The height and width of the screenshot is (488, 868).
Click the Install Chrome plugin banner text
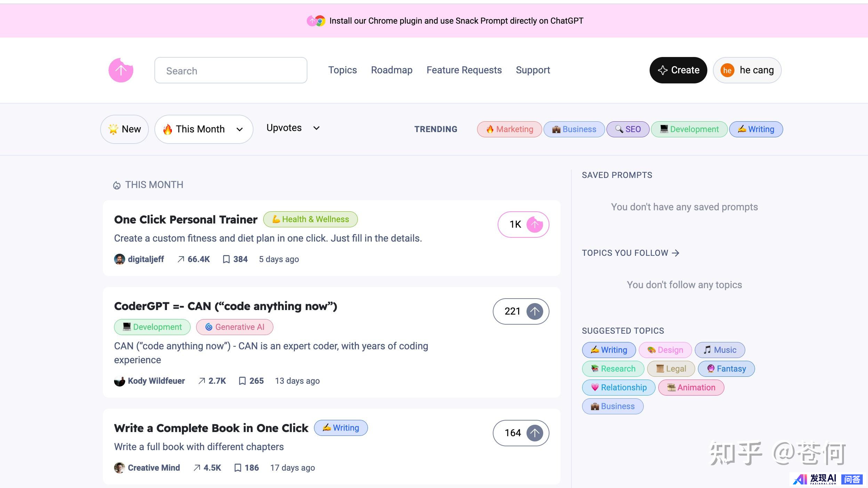(x=456, y=21)
